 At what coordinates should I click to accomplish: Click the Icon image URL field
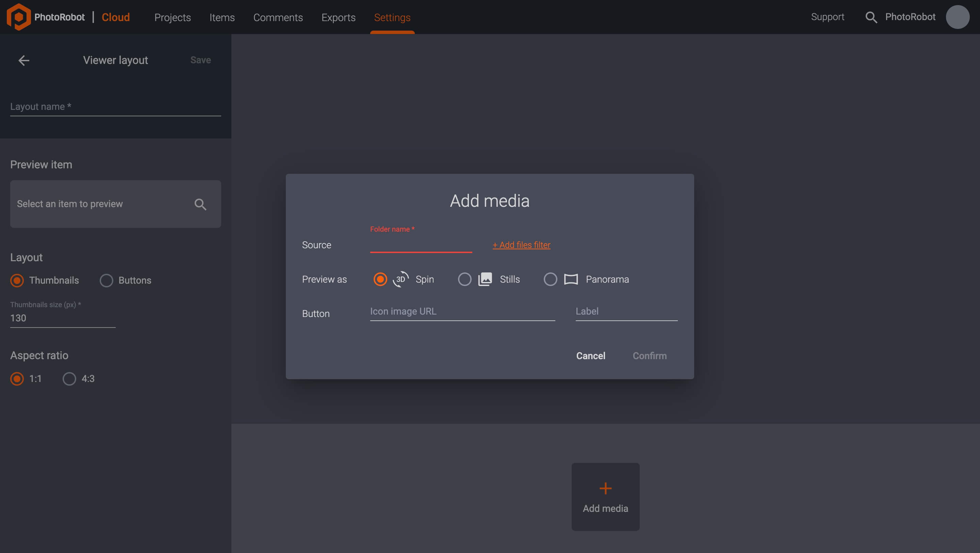tap(461, 311)
